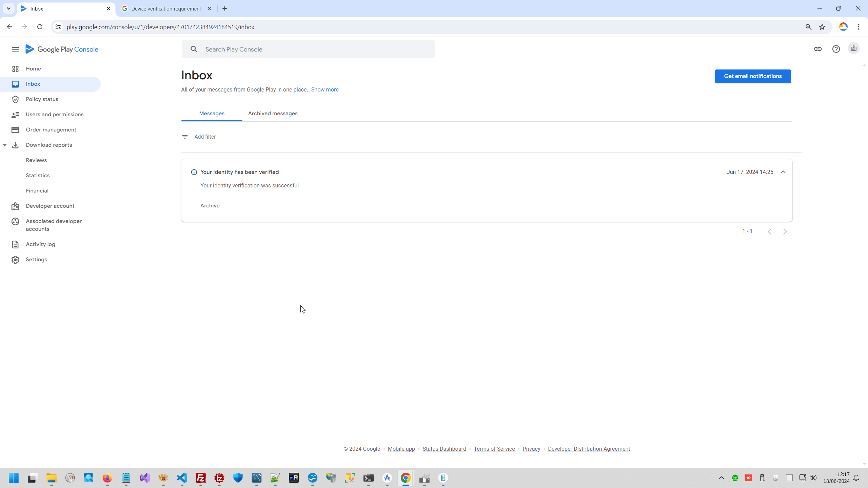This screenshot has height=488, width=868.
Task: Click the Policy status shield icon
Action: pyautogui.click(x=15, y=99)
